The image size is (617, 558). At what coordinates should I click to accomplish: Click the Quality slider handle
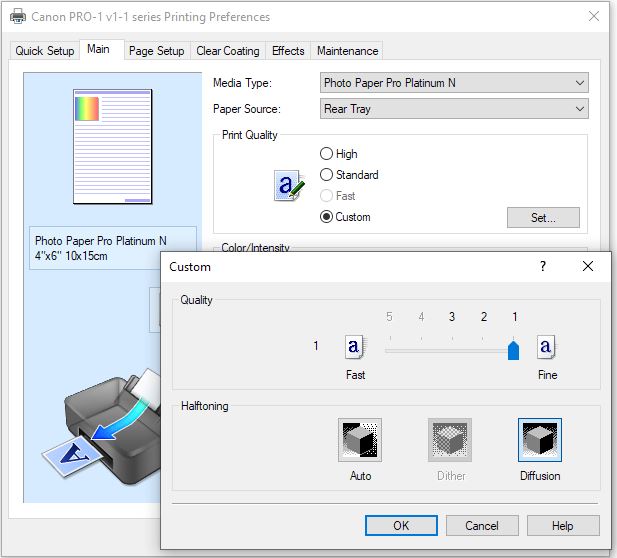coord(514,349)
